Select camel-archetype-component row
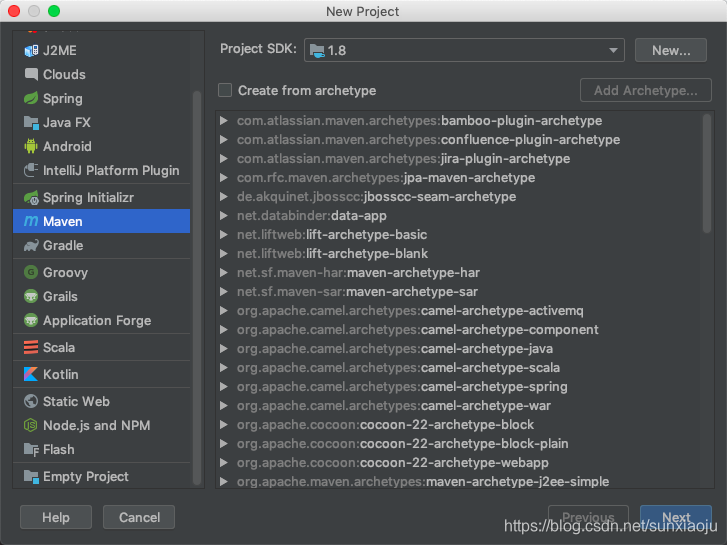The width and height of the screenshot is (727, 545). [459, 330]
